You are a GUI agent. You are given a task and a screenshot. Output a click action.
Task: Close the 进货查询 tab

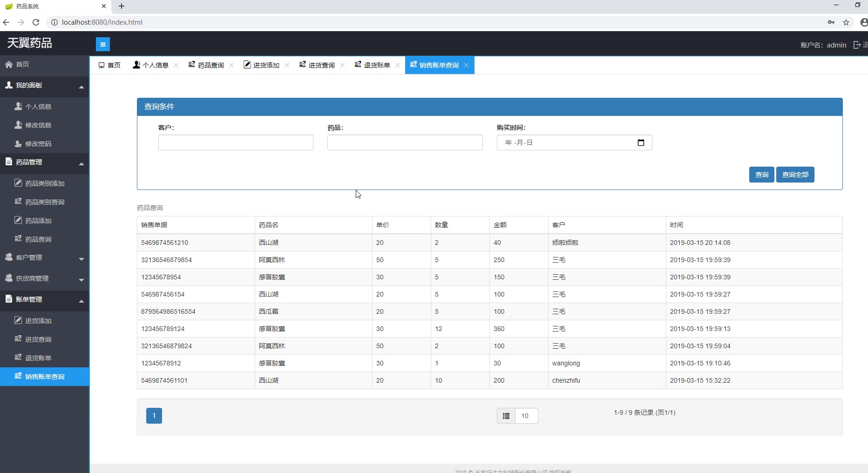point(342,65)
